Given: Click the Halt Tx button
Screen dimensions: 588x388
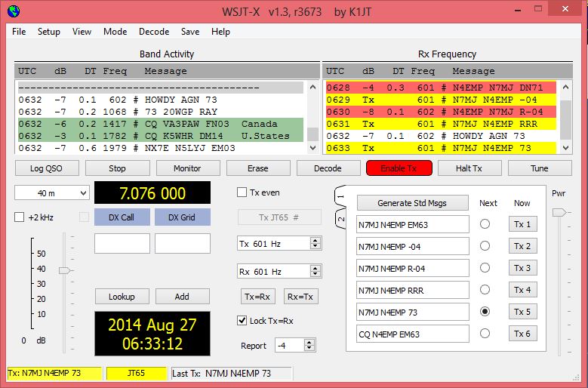Looking at the screenshot, I should 469,168.
